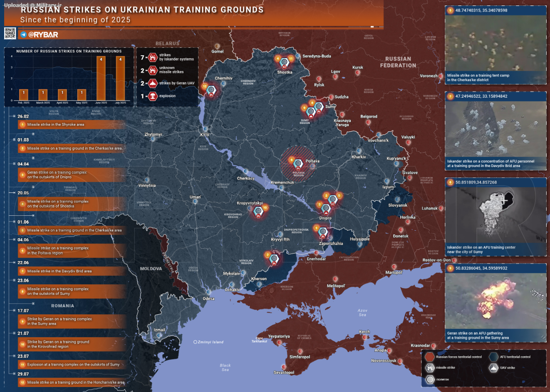Click the KYIV city label
Image resolution: width=550 pixels, height=392 pixels.
(x=205, y=135)
